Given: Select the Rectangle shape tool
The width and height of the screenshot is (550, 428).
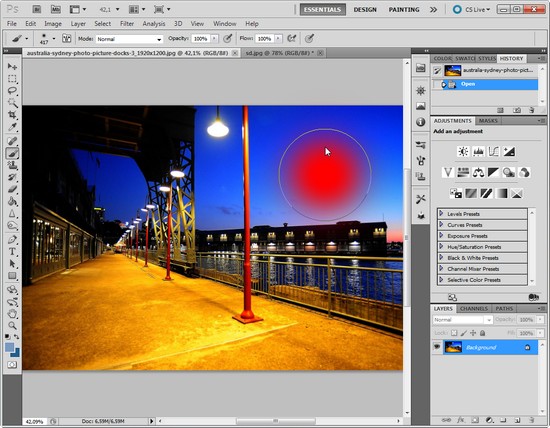Looking at the screenshot, I should pos(12,276).
